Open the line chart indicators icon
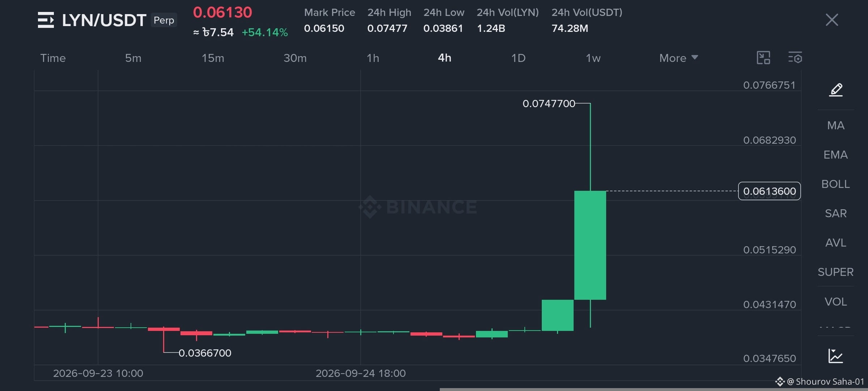 pos(836,356)
